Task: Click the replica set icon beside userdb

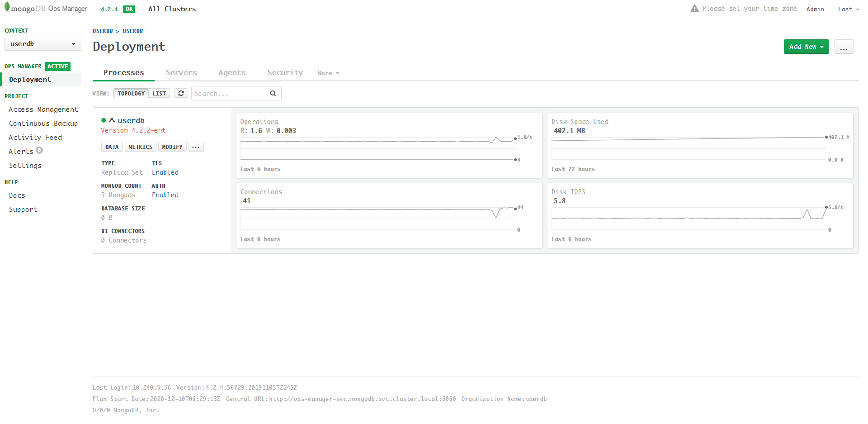Action: (112, 120)
